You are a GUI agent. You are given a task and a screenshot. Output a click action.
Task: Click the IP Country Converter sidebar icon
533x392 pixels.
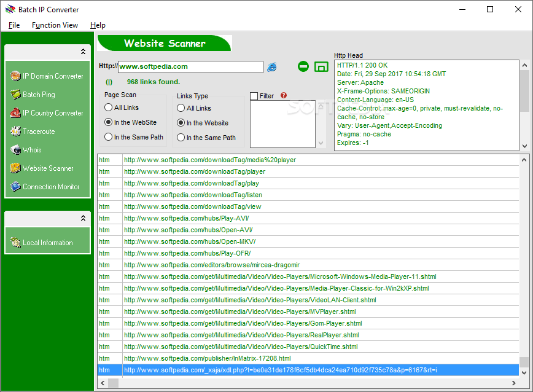(15, 112)
